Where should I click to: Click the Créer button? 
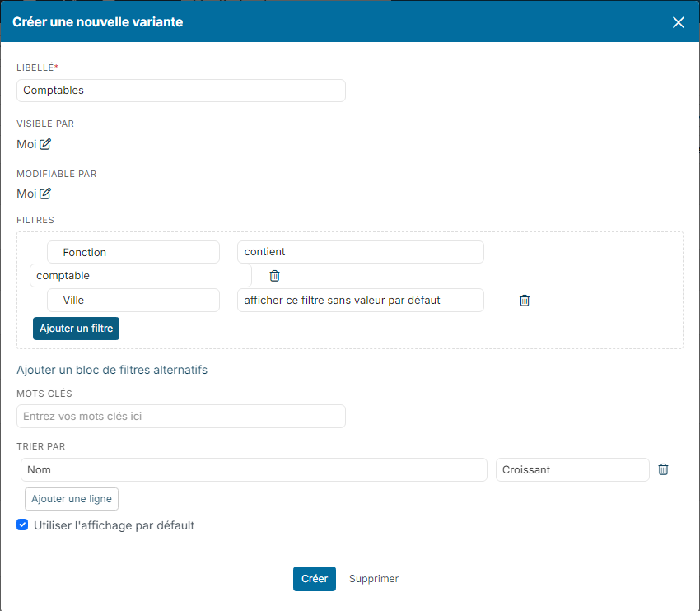[315, 579]
